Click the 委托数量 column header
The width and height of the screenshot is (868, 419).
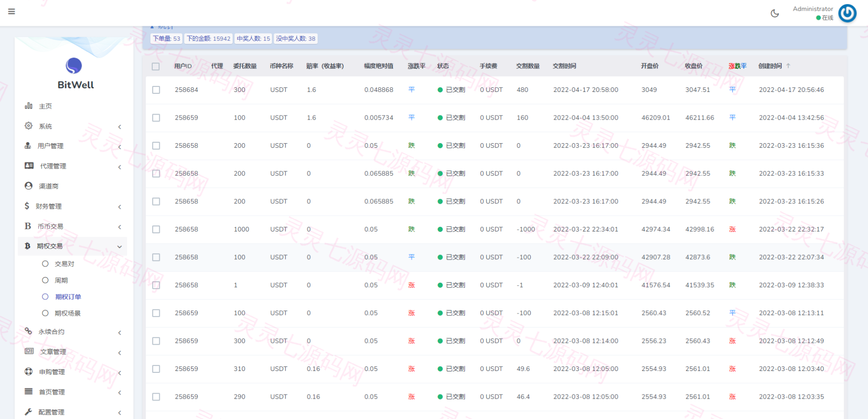tap(245, 66)
